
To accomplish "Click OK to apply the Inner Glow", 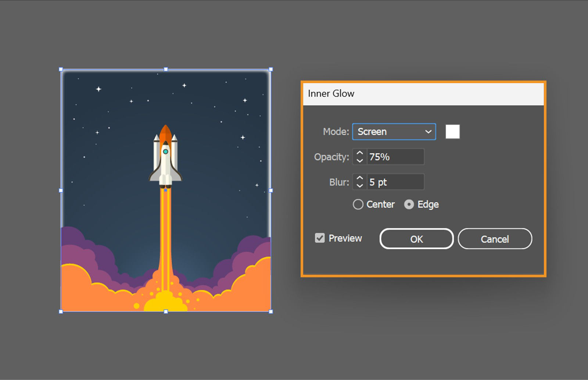I will [x=416, y=239].
